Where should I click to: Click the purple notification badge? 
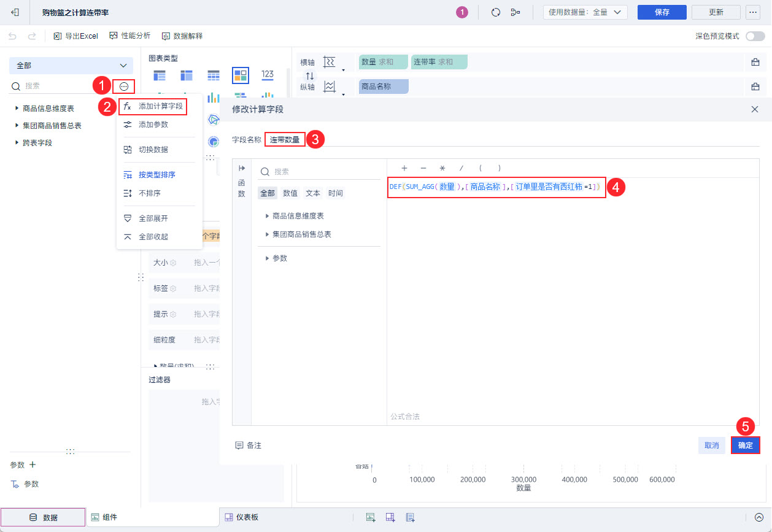(x=462, y=12)
